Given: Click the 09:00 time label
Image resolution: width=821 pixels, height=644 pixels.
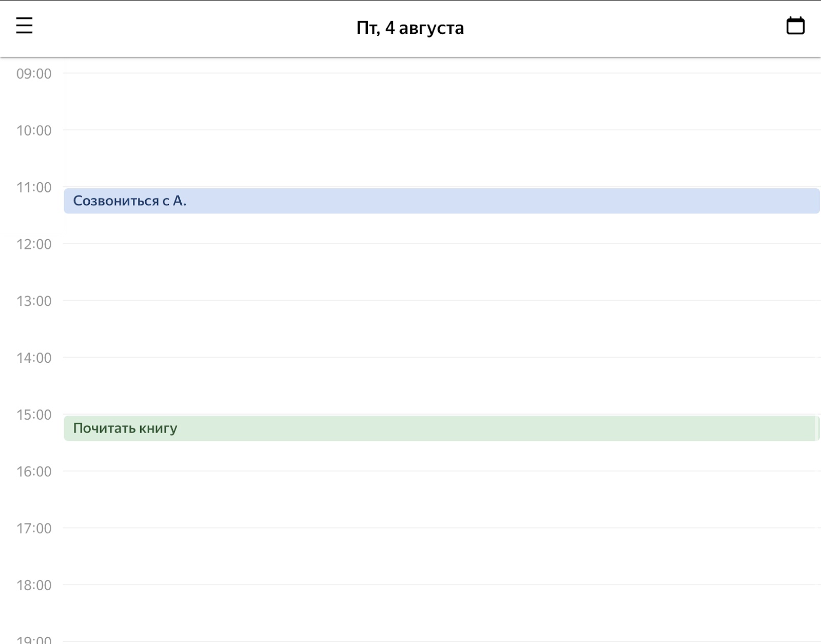Looking at the screenshot, I should (34, 74).
